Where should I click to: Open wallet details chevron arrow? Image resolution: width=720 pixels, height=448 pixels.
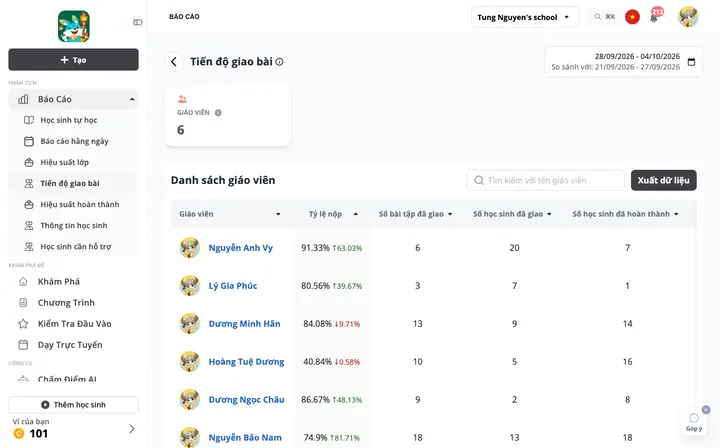point(132,429)
